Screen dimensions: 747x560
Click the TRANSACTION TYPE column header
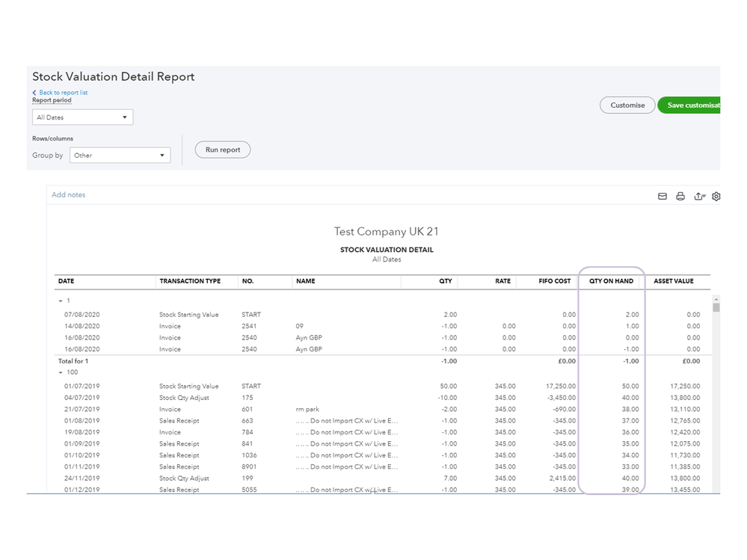190,281
